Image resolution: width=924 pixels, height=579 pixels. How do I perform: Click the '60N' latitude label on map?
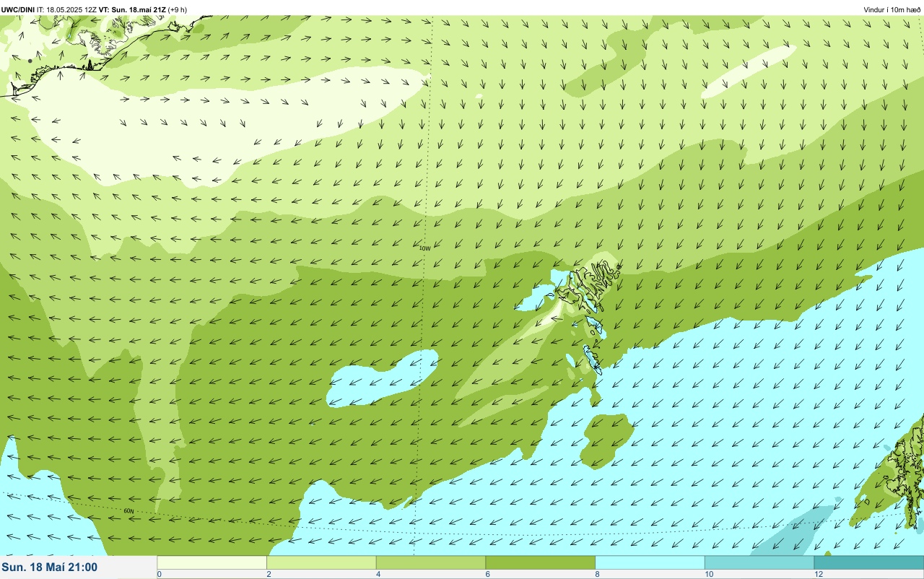[x=128, y=511]
